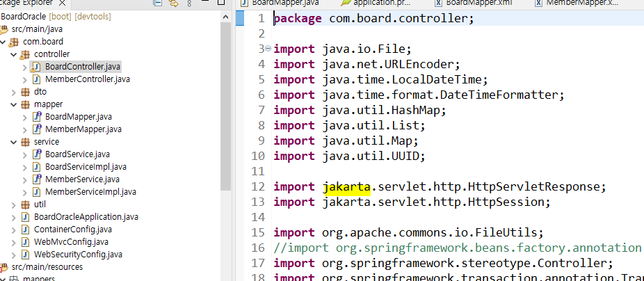Click the BoardController.java file icon
Image resolution: width=644 pixels, height=281 pixels.
click(36, 67)
